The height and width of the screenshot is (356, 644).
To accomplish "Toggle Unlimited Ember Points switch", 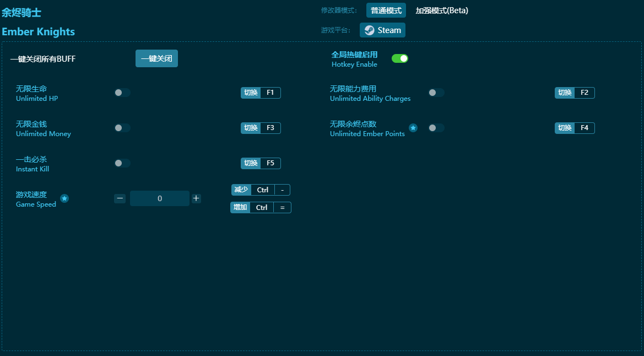I will point(436,128).
